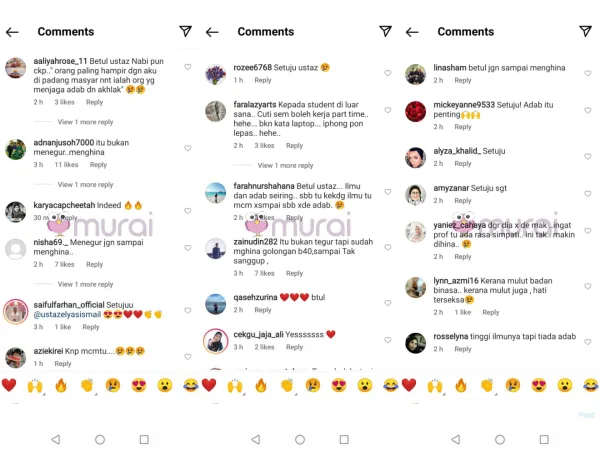The height and width of the screenshot is (450, 600).
Task: Insert the fire emoji in the left quick bar
Action: [61, 385]
